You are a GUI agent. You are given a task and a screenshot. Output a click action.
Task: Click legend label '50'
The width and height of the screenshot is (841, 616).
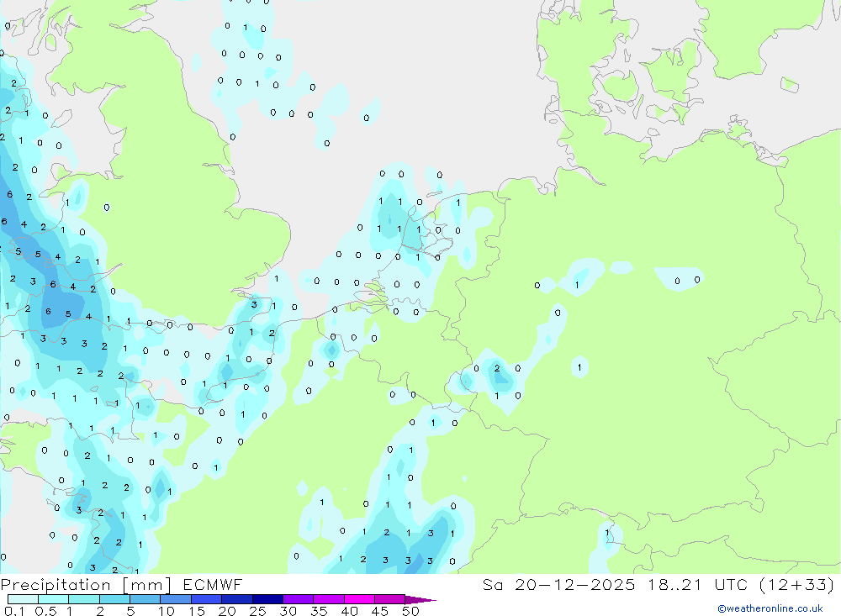410,611
